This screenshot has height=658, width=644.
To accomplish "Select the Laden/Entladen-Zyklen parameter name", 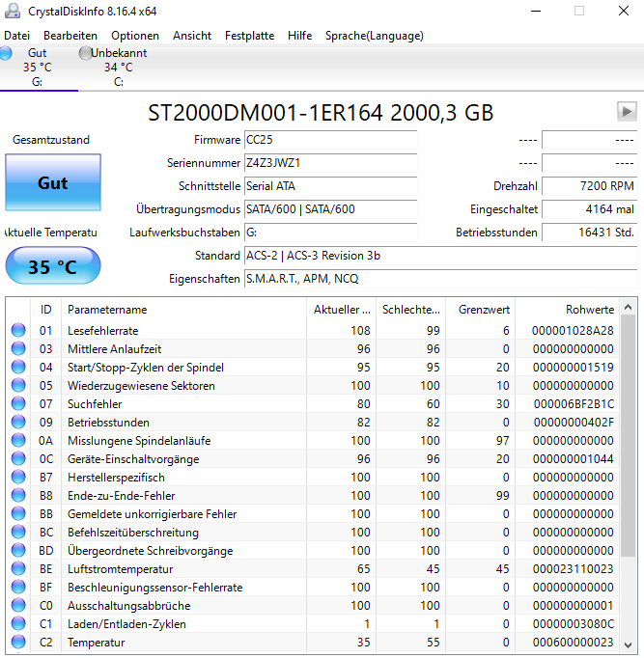I will point(126,624).
